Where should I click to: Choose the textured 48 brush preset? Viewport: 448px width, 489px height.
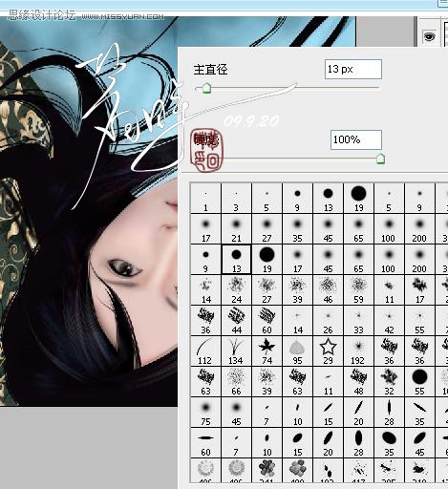[358, 382]
